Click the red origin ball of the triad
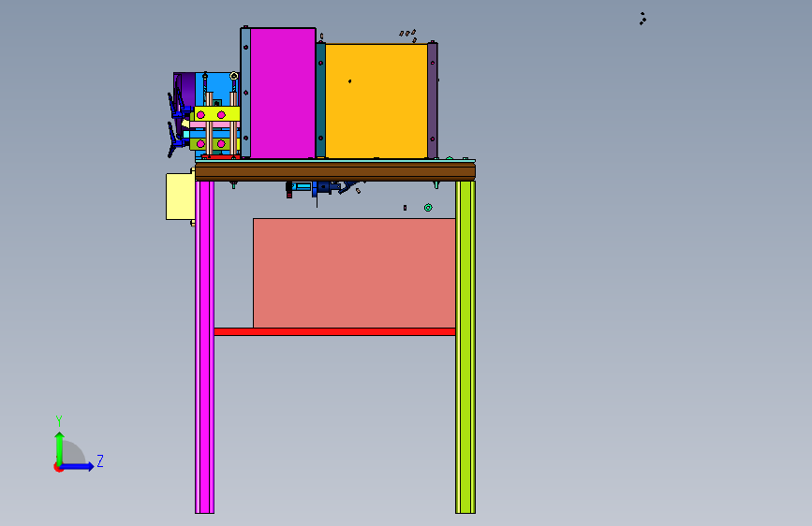 pyautogui.click(x=57, y=467)
